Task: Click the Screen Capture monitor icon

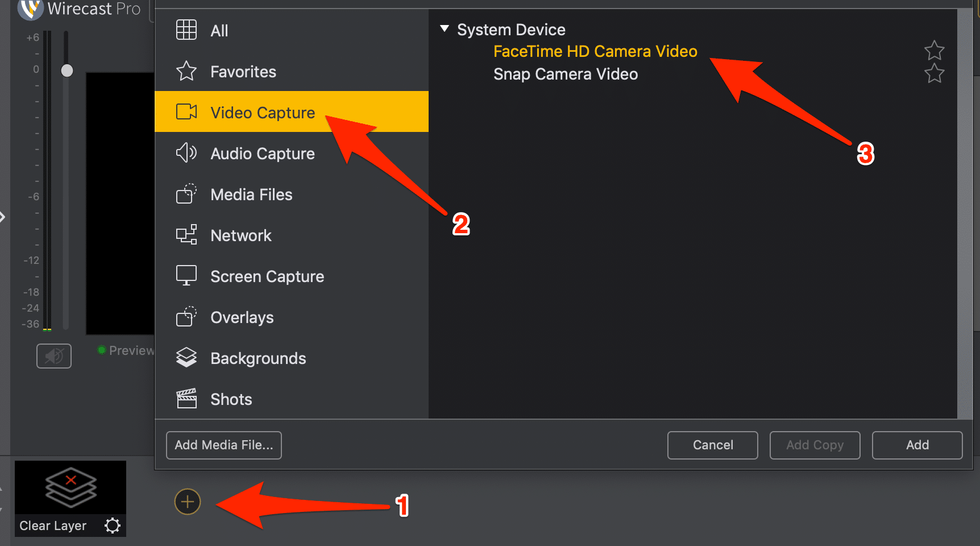Action: click(x=186, y=276)
